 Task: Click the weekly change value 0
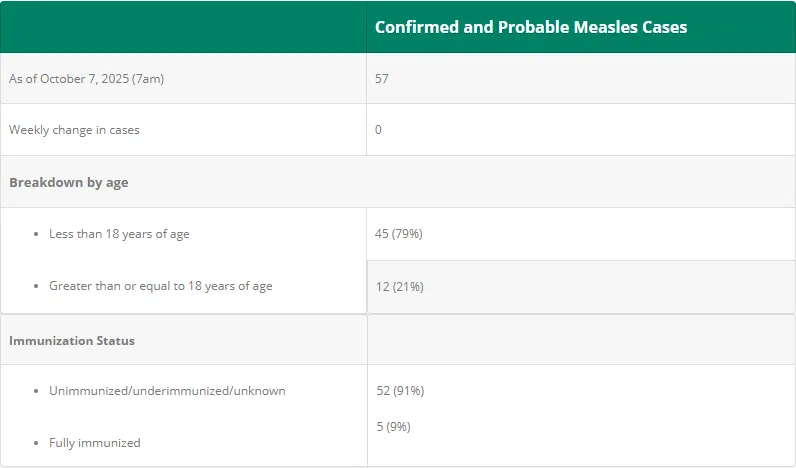click(x=379, y=130)
